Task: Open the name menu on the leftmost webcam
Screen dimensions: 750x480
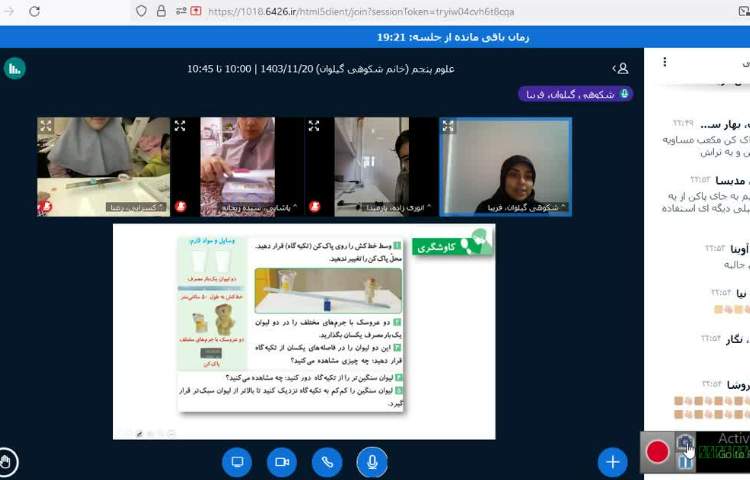Action: 136,207
